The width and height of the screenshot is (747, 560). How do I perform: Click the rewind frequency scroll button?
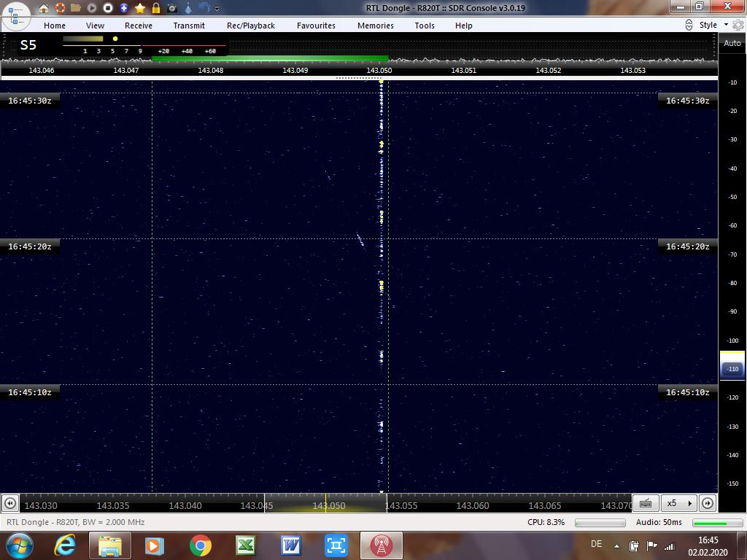[10, 503]
